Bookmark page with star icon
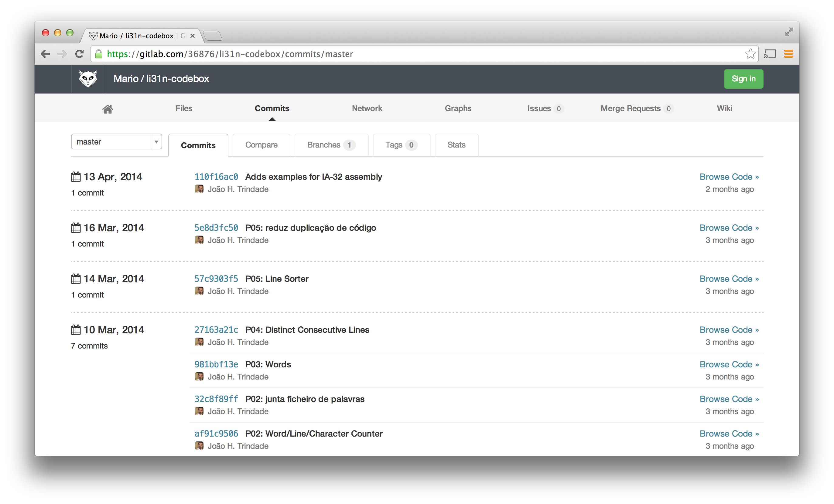This screenshot has height=504, width=834. 750,54
